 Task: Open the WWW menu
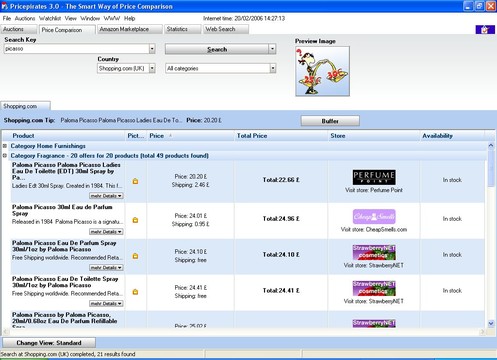(x=112, y=18)
